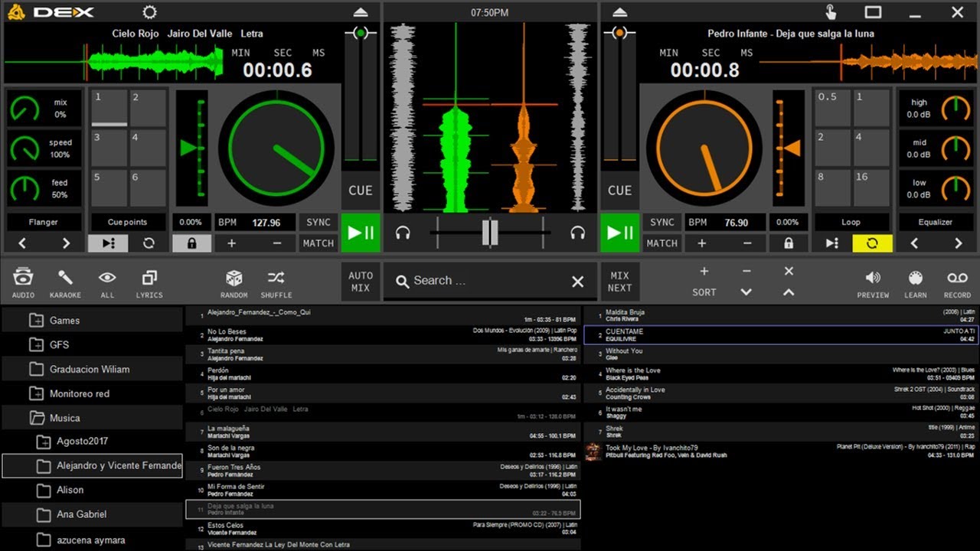The width and height of the screenshot is (980, 551).
Task: Click the Search input field
Action: click(490, 282)
